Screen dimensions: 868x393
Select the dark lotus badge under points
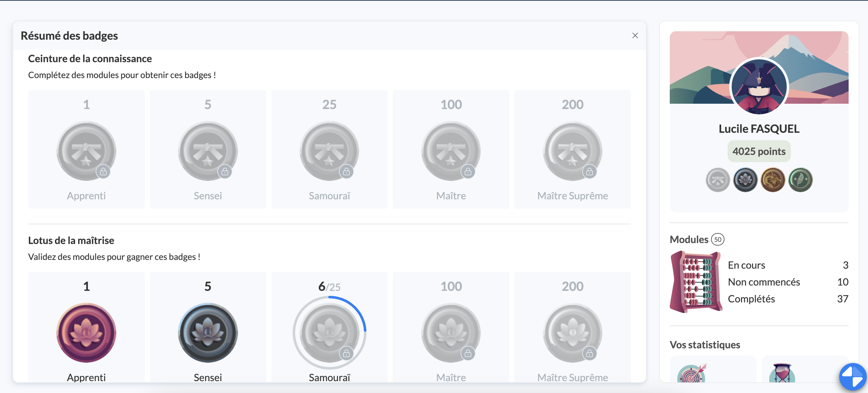pyautogui.click(x=745, y=180)
